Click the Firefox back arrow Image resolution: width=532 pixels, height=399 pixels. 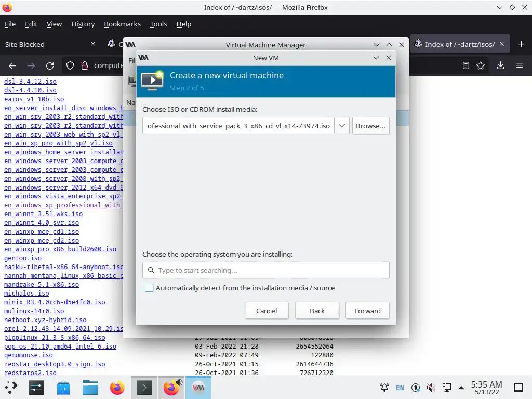click(x=12, y=65)
